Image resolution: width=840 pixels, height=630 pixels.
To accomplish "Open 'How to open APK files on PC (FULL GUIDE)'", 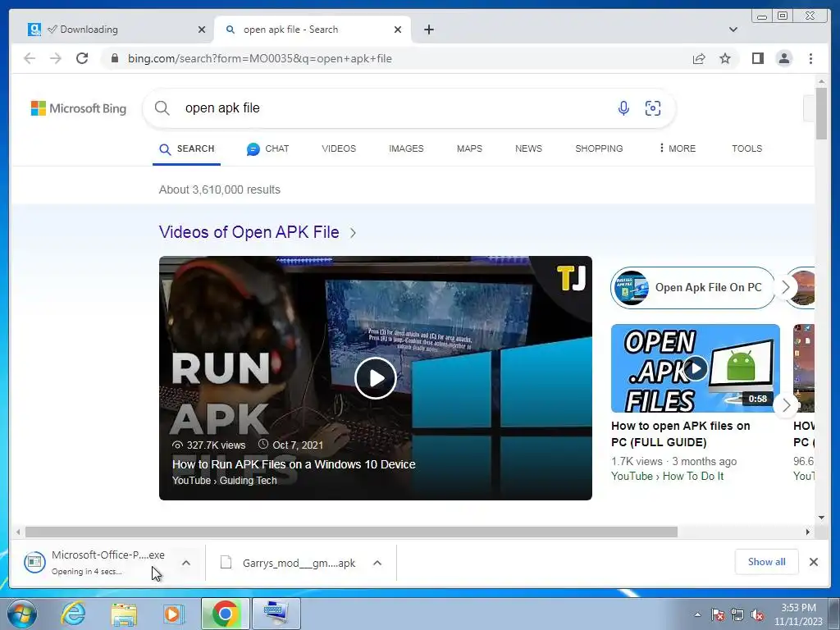I will pyautogui.click(x=680, y=434).
